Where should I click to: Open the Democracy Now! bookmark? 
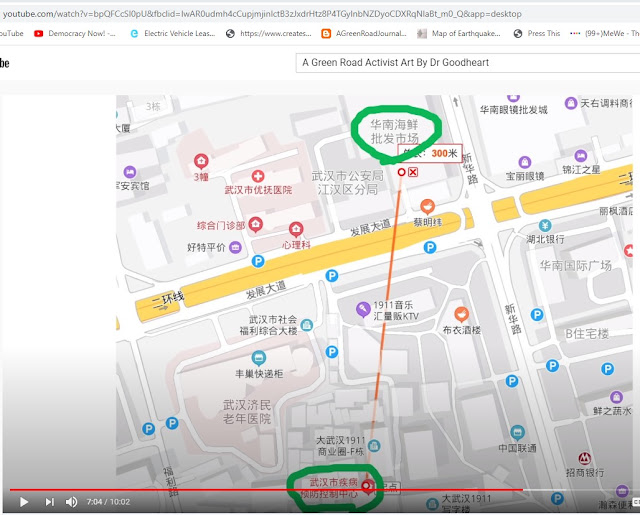[75, 33]
